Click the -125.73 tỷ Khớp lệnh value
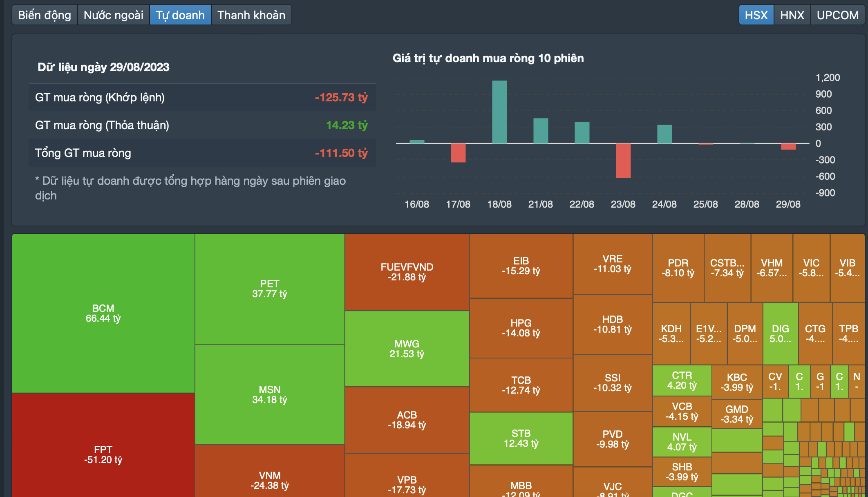 point(341,97)
